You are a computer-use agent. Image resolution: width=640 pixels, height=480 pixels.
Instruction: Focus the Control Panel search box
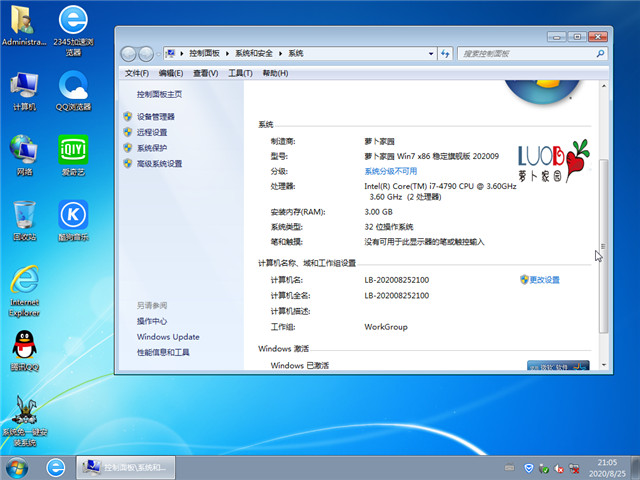pyautogui.click(x=532, y=53)
